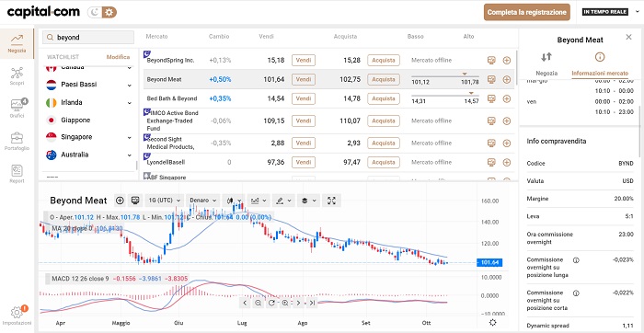The image size is (644, 333).
Task: Zoom in the chart
Action: pos(284,303)
